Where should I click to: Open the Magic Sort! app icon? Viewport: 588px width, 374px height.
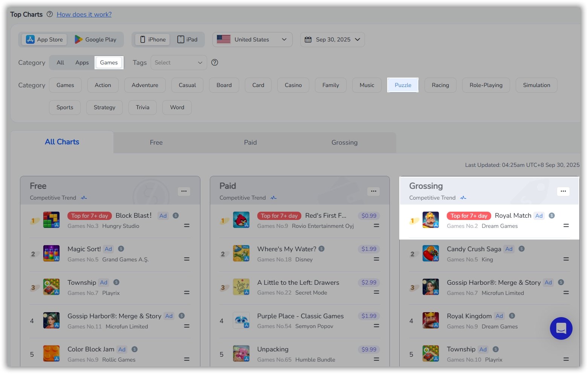[x=51, y=253]
